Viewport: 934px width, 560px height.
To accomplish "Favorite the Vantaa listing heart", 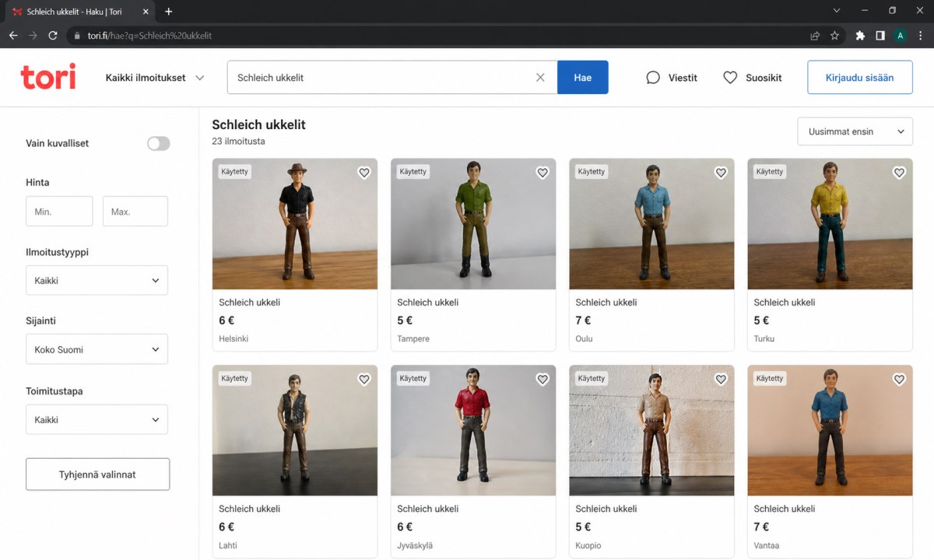I will coord(899,380).
